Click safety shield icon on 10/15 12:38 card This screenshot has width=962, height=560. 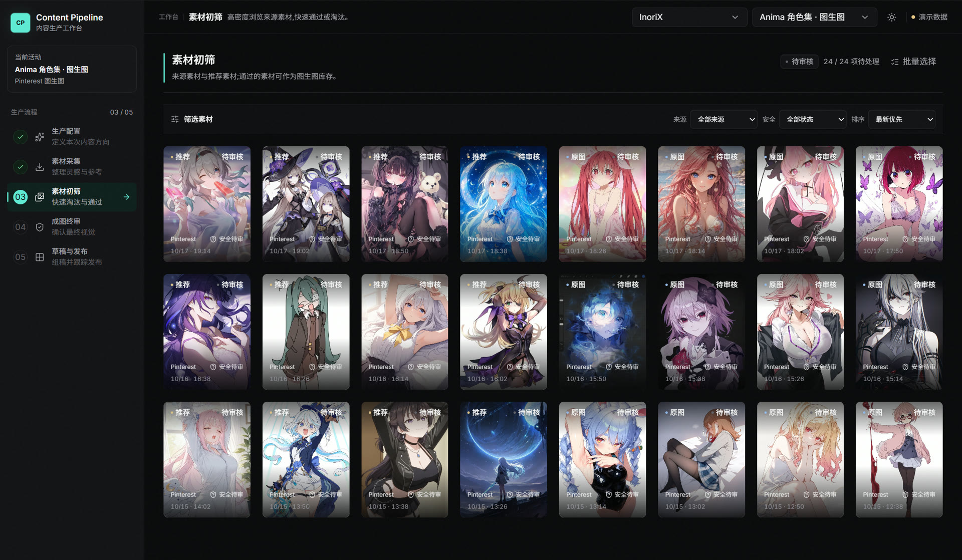point(905,494)
